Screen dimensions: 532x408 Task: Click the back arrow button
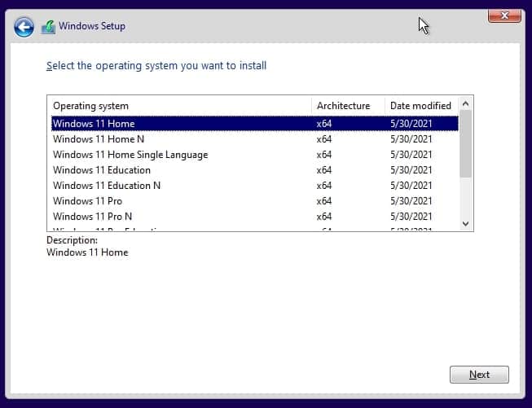24,27
